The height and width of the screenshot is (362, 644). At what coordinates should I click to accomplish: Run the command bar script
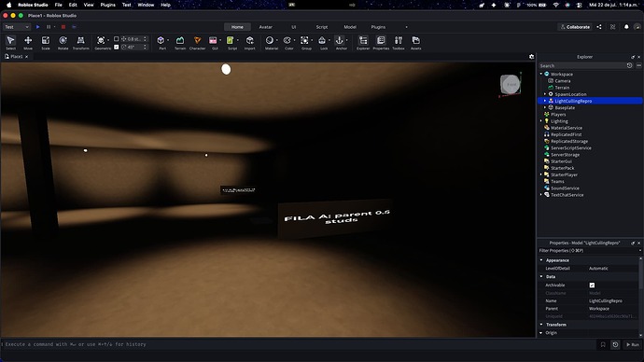click(632, 345)
